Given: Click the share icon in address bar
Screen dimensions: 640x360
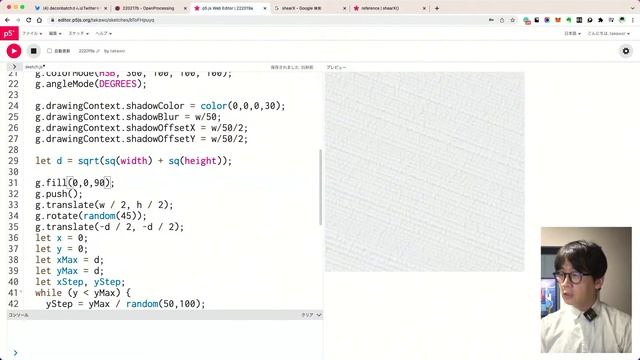Looking at the screenshot, I should (x=502, y=20).
